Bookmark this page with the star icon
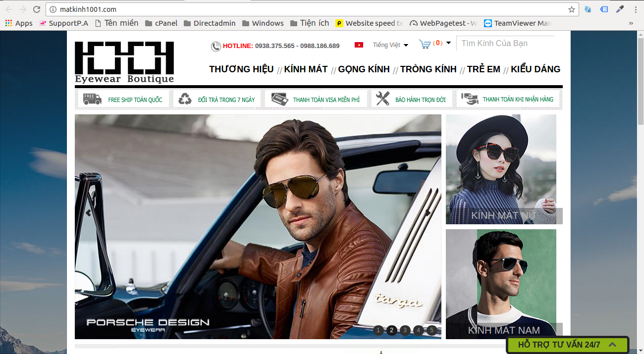Viewport: 644px width, 354px height. coord(571,9)
